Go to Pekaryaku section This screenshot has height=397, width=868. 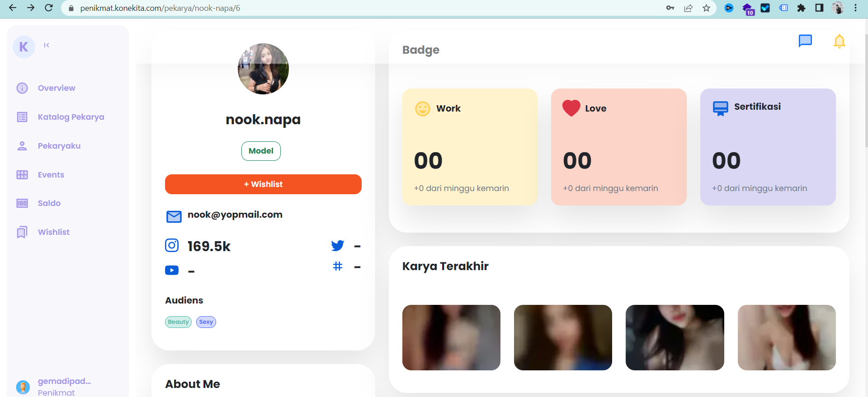pyautogui.click(x=59, y=146)
